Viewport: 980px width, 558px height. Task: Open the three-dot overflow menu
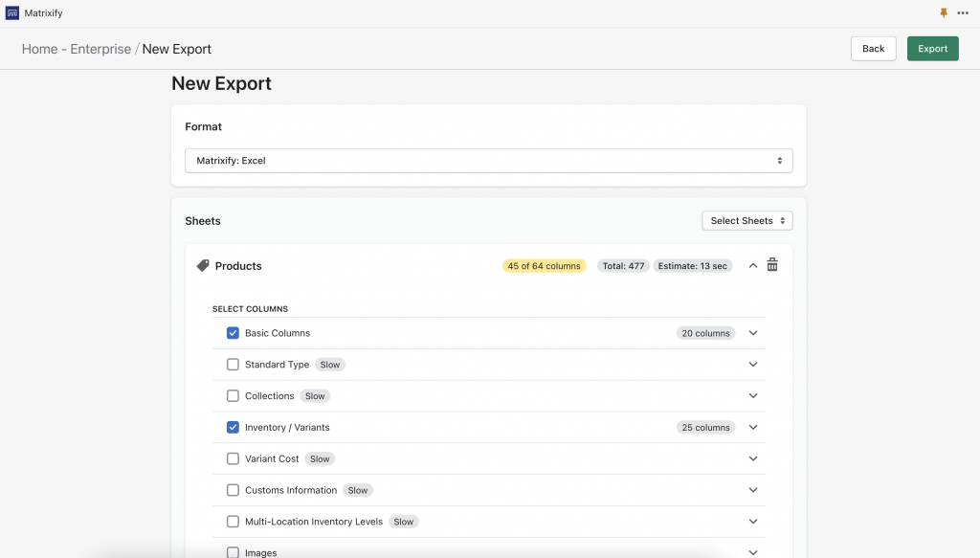[965, 12]
